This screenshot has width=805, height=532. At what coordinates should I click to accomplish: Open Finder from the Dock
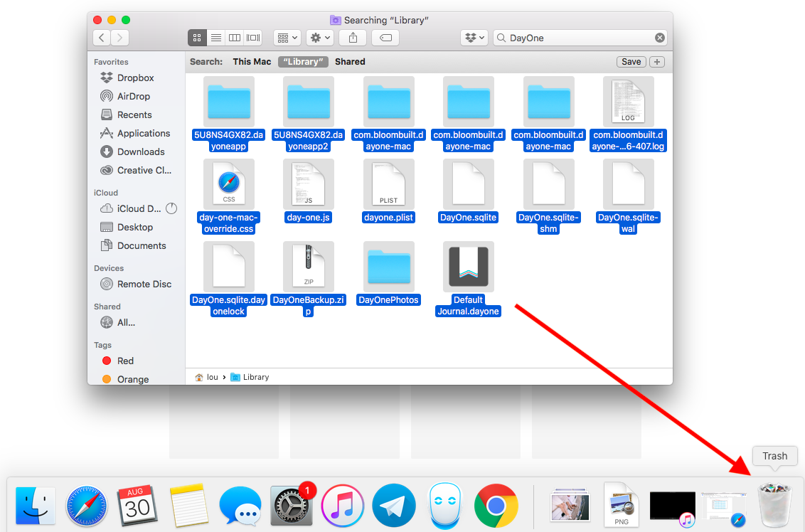pyautogui.click(x=35, y=506)
